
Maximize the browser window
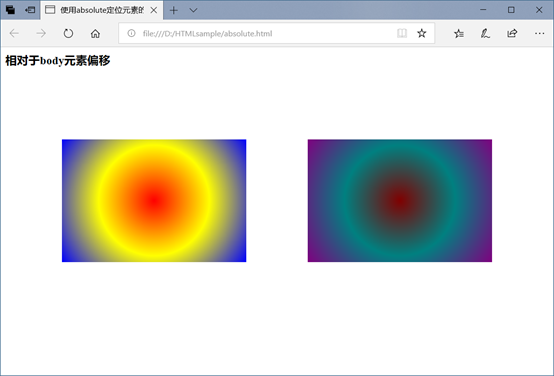coord(511,10)
